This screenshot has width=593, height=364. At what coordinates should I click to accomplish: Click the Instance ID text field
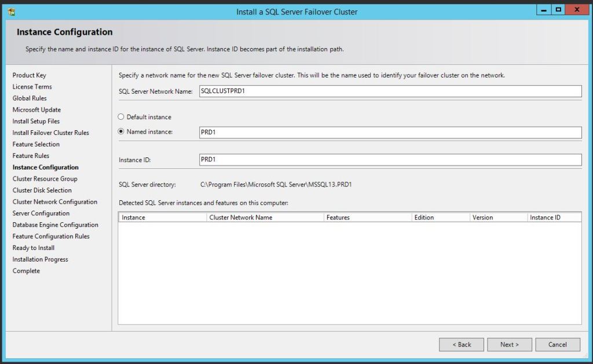click(x=390, y=159)
